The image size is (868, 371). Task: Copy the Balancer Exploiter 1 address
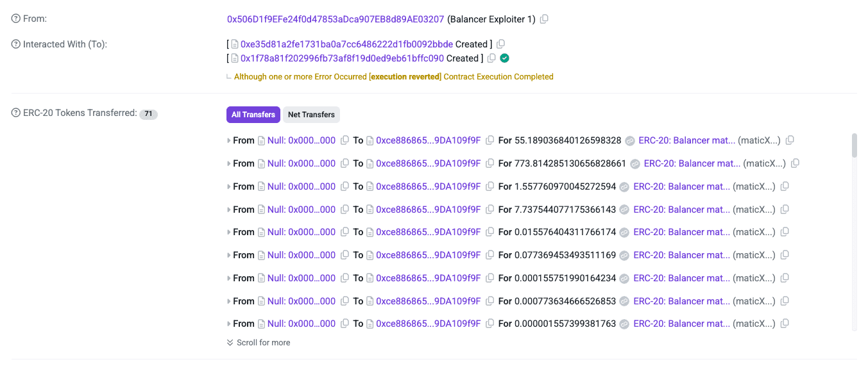[x=544, y=19]
